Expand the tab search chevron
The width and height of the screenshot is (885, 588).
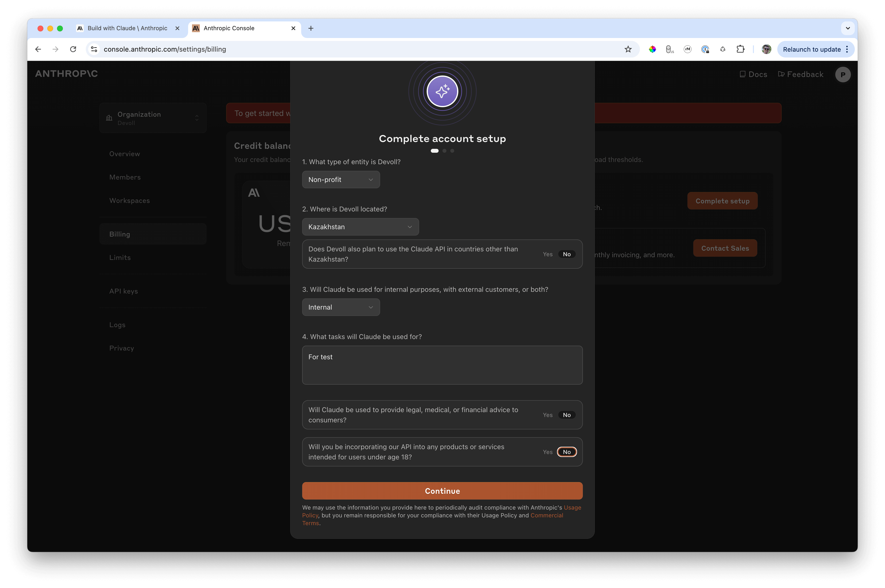click(847, 28)
